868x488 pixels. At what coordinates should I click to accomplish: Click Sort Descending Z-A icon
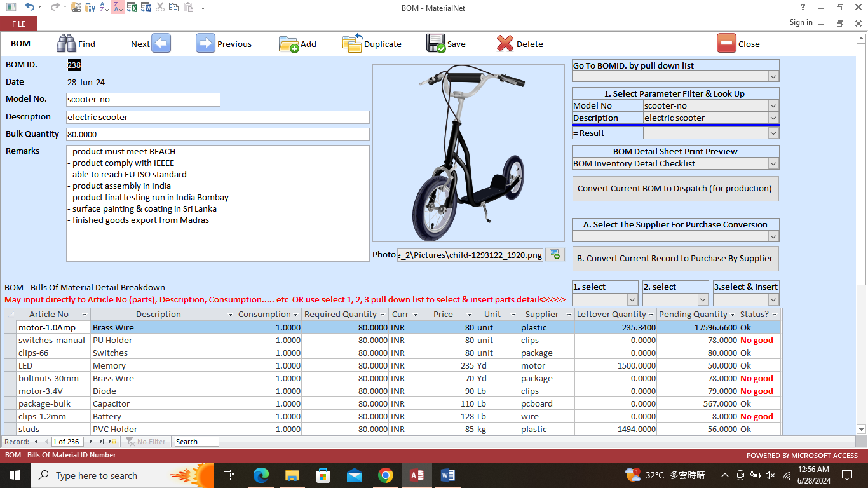pyautogui.click(x=118, y=7)
